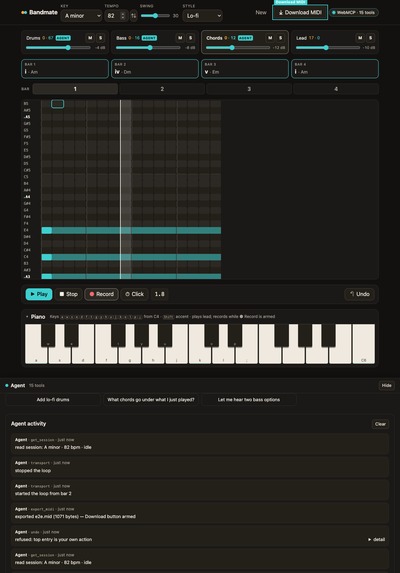Click the A3 note in the piano roll
400x573 pixels.
[131, 276]
